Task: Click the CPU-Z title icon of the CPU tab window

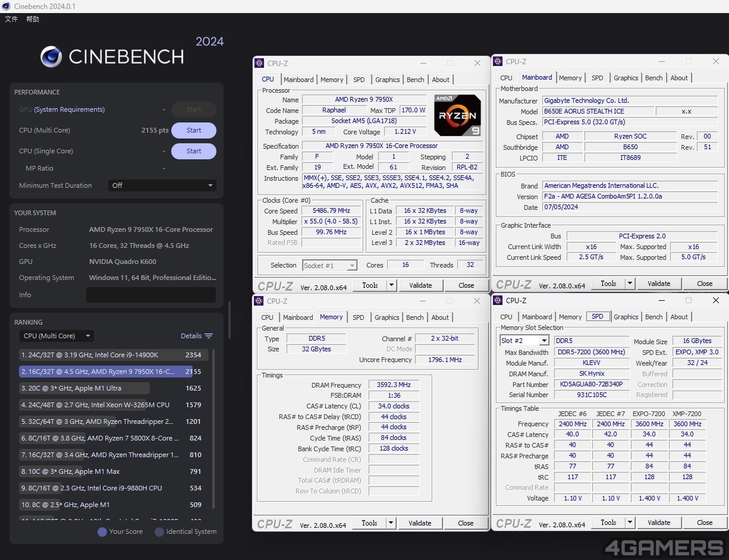Action: (259, 63)
